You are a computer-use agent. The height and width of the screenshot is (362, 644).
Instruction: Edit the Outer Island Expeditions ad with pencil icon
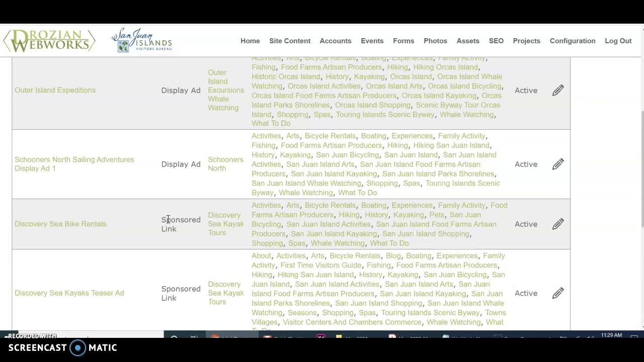tap(557, 90)
